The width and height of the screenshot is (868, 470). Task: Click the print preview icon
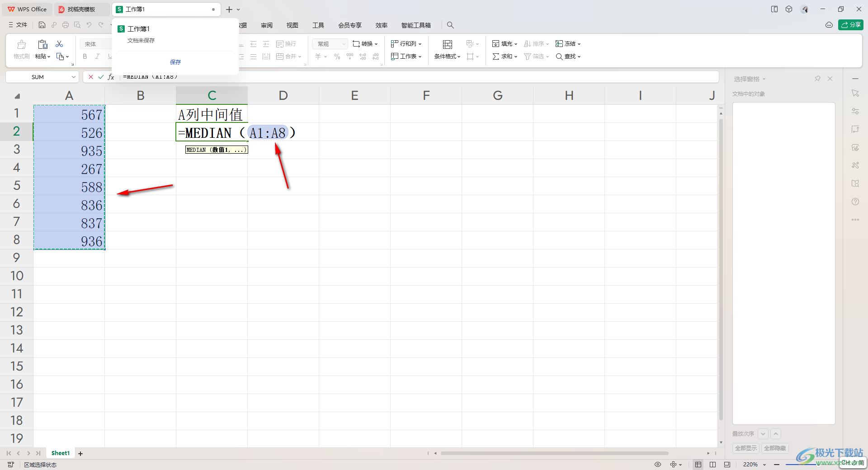pos(77,25)
